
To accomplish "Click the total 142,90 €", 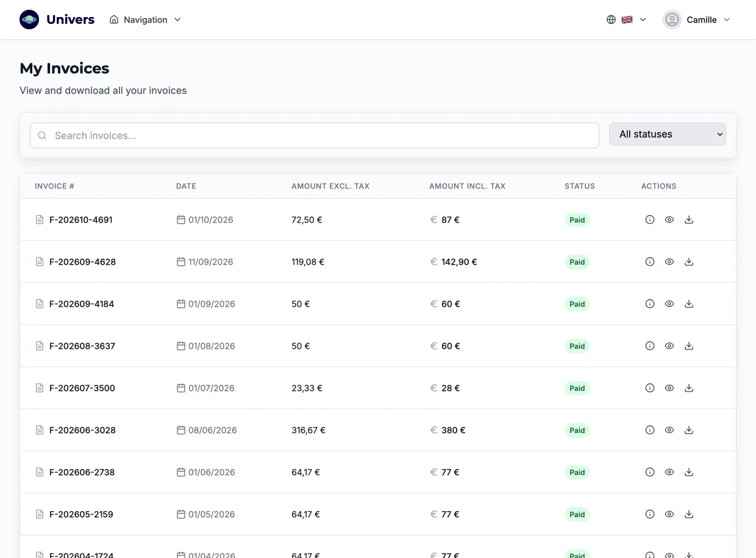I will pos(459,262).
